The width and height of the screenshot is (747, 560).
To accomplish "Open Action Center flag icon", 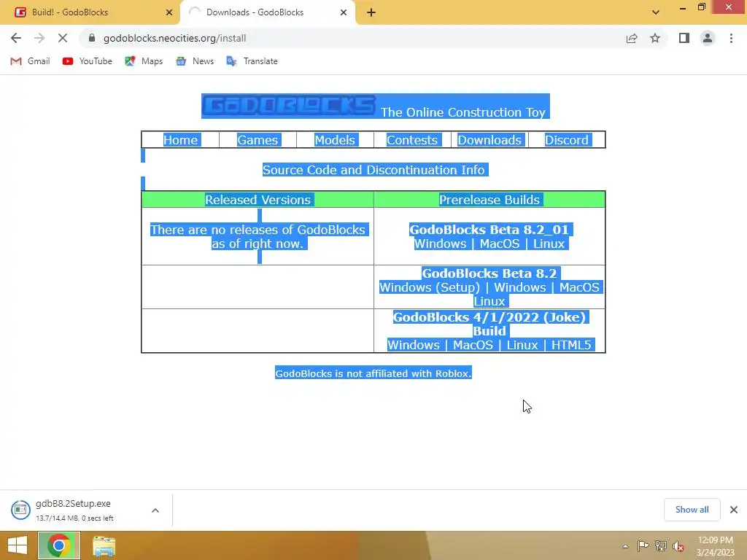I will point(643,545).
